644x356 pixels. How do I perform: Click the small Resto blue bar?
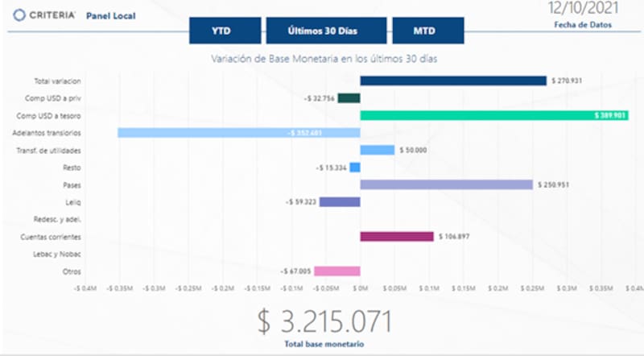[x=355, y=168]
